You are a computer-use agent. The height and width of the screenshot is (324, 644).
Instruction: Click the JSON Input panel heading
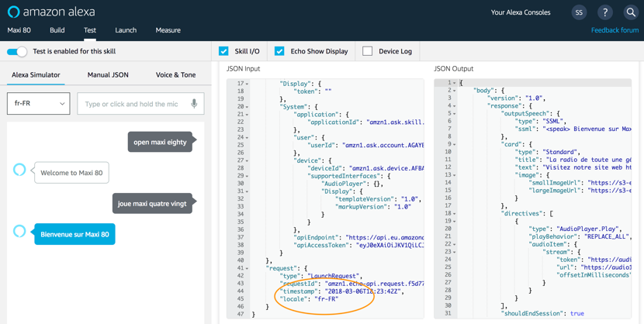[243, 68]
